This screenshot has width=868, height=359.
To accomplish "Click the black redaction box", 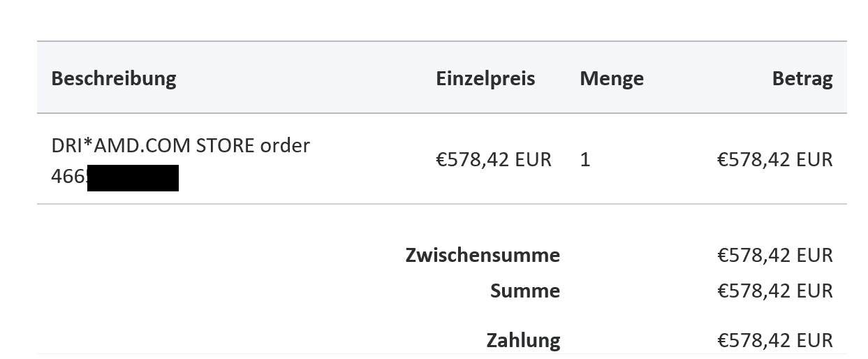I will coord(133,177).
